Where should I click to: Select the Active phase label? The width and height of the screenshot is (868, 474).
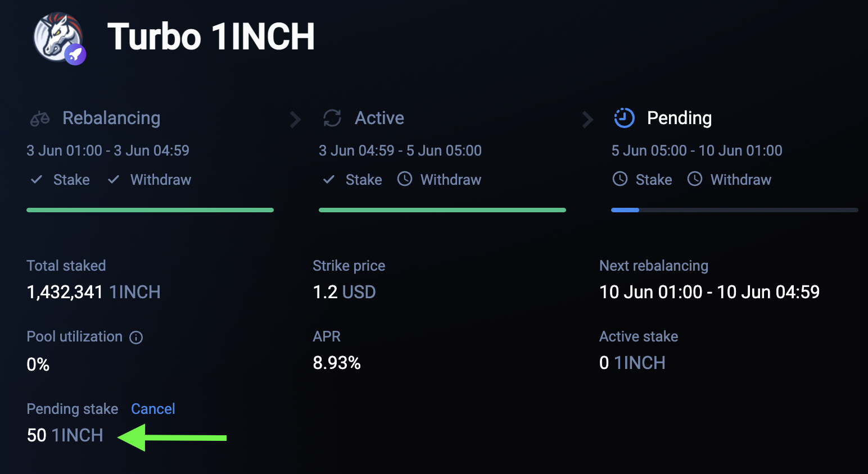coord(379,118)
